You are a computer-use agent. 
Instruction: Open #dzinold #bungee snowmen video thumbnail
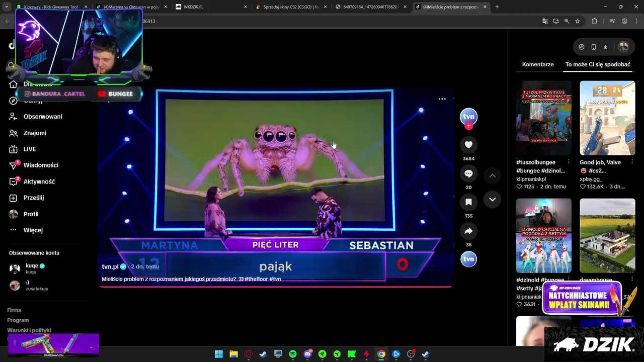tap(544, 236)
